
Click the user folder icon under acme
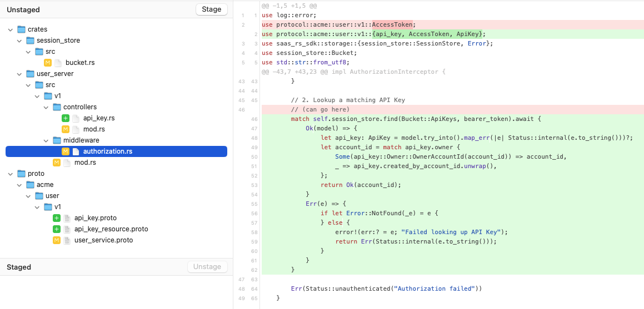[39, 195]
